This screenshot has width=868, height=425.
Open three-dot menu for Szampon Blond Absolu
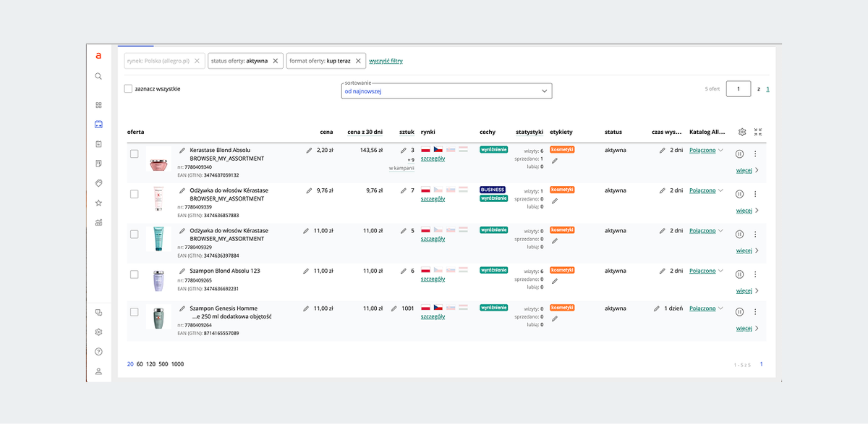pos(755,274)
